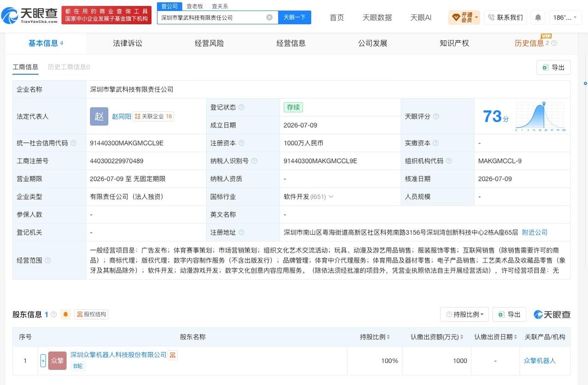The image size is (588, 385).
Task: Open 股权结构 button
Action: [x=91, y=314]
